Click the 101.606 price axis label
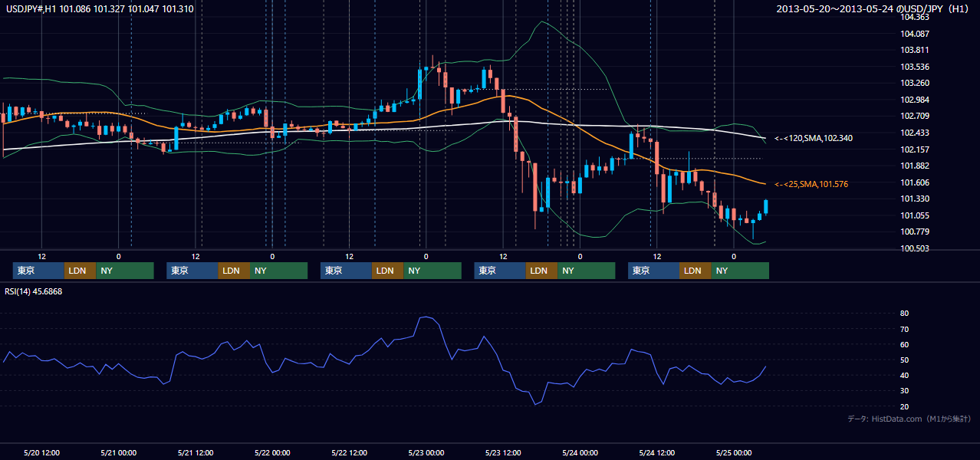Image resolution: width=980 pixels, height=460 pixels. [x=915, y=182]
